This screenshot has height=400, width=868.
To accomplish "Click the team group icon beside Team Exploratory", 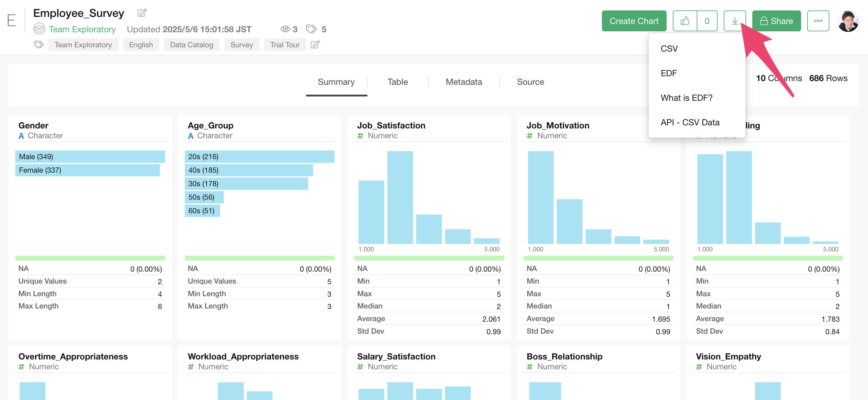I will coord(39,29).
